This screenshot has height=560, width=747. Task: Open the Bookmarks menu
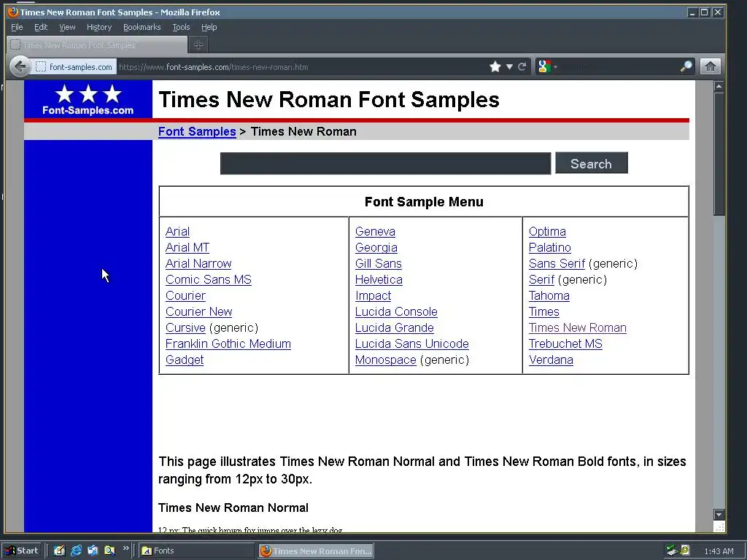[142, 27]
